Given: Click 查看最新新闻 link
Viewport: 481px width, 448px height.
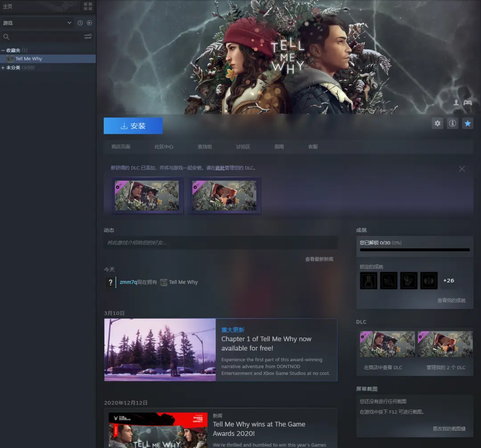Looking at the screenshot, I should (319, 259).
